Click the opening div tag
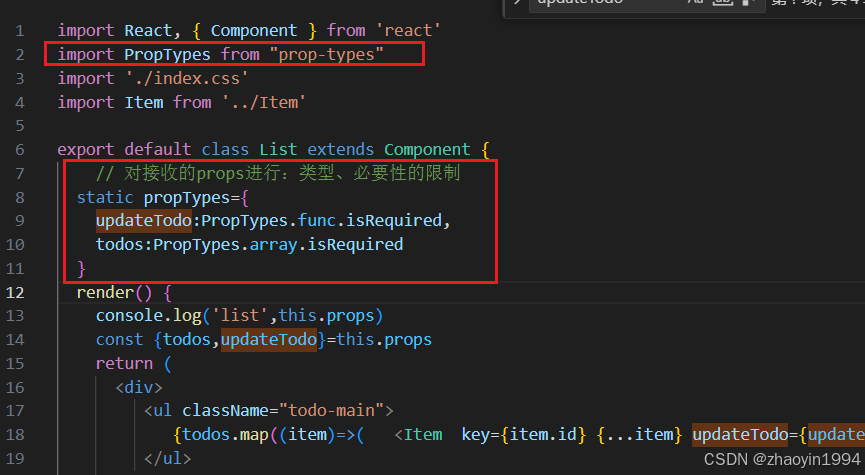The width and height of the screenshot is (865, 475). tap(138, 387)
